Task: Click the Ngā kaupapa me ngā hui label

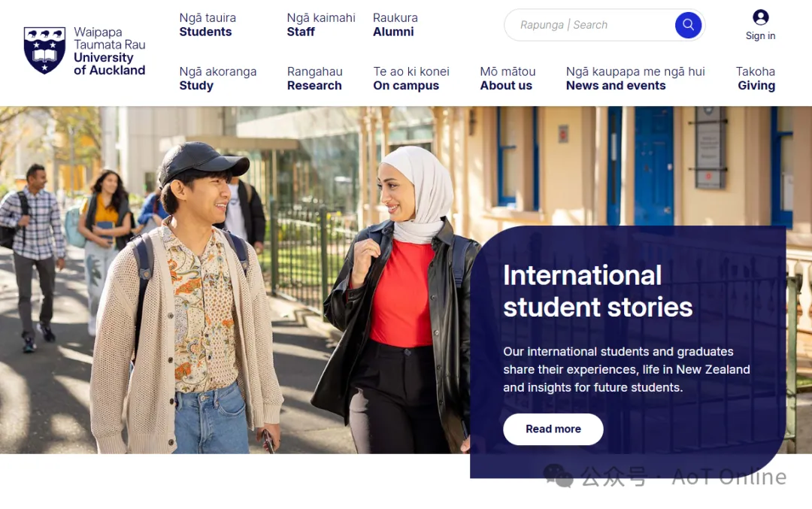Action: click(635, 71)
